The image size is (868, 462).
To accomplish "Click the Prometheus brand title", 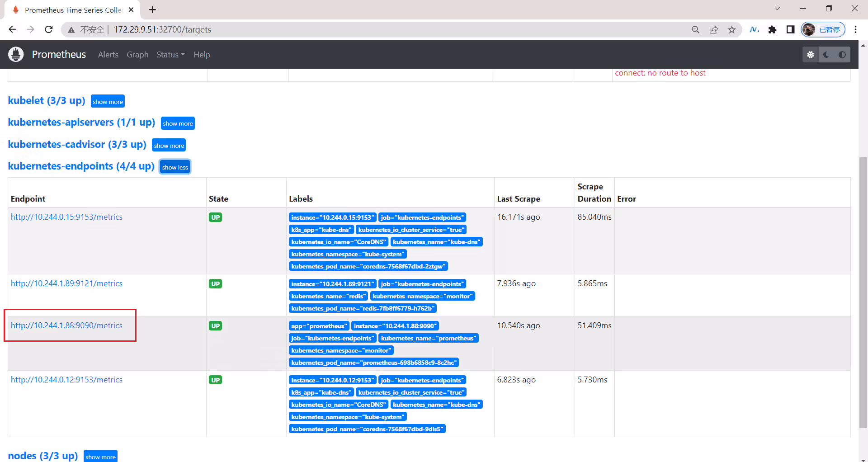I will click(x=59, y=54).
